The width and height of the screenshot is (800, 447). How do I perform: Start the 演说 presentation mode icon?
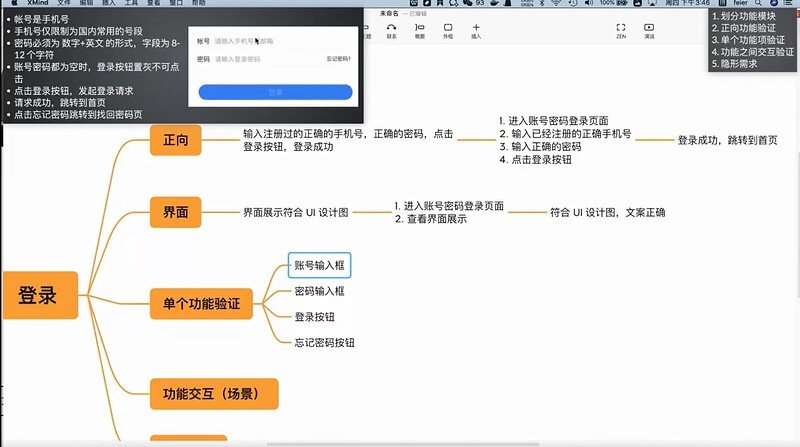650,29
